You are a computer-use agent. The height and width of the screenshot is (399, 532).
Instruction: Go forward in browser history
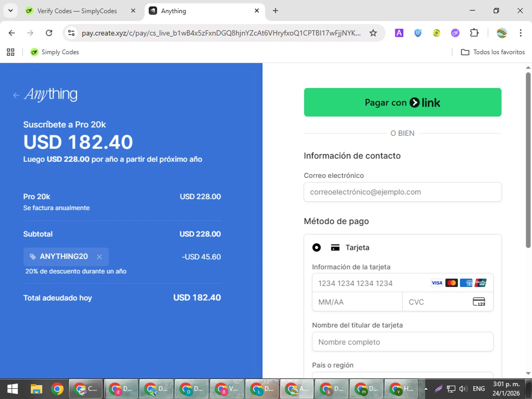pyautogui.click(x=30, y=33)
